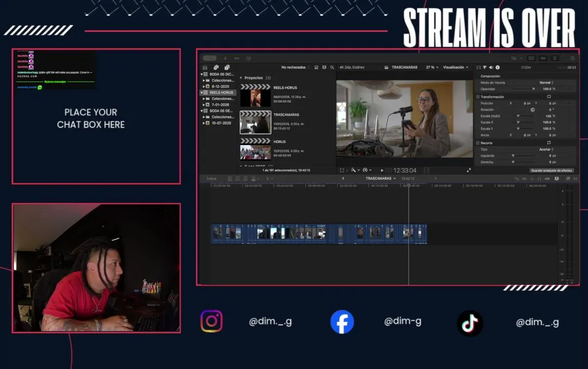This screenshot has width=588, height=369.
Task: Open the audio inspector speaker icon
Action: [491, 68]
